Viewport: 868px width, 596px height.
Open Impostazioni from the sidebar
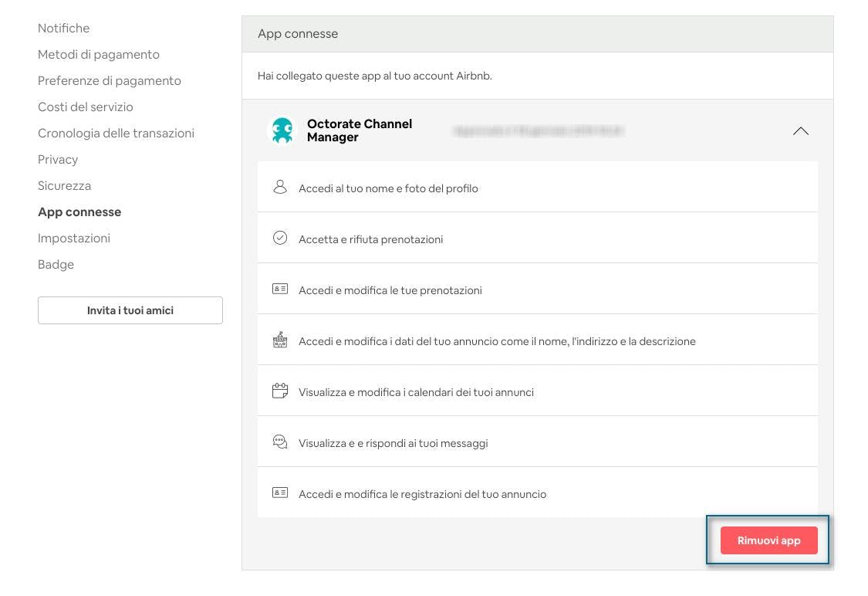tap(74, 239)
